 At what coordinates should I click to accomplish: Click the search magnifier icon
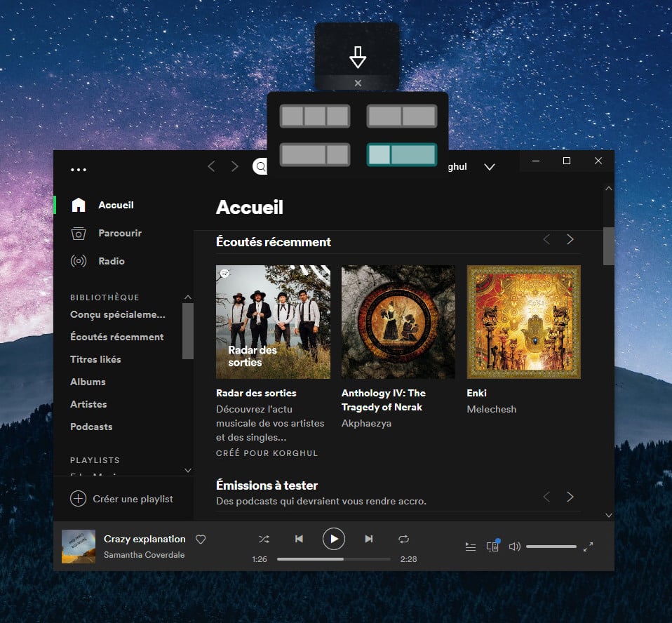260,166
